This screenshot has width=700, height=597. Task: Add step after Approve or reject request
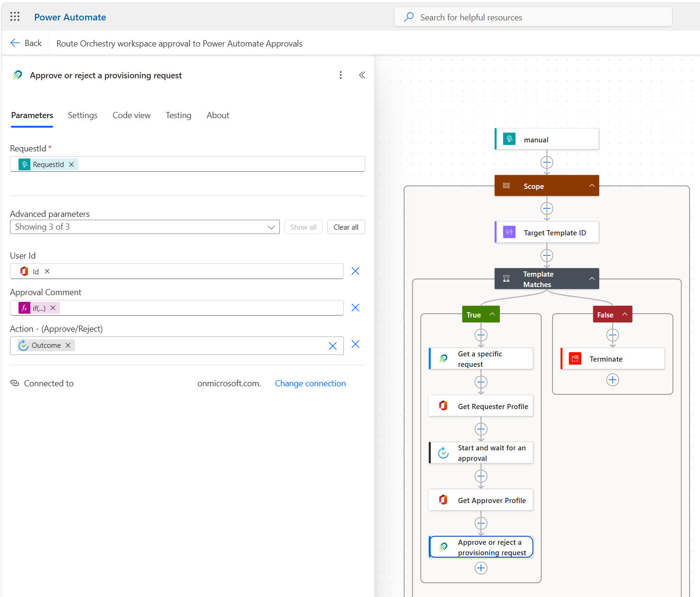tap(481, 568)
